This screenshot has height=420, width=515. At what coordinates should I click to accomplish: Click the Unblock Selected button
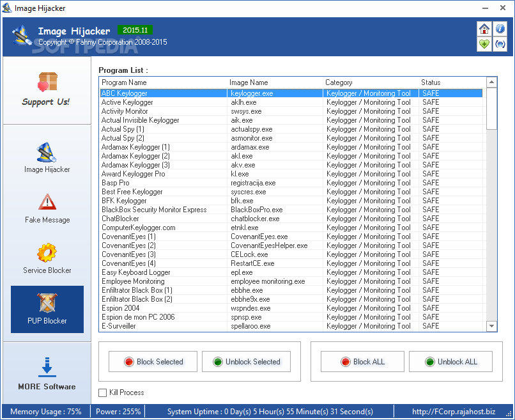[x=247, y=361]
